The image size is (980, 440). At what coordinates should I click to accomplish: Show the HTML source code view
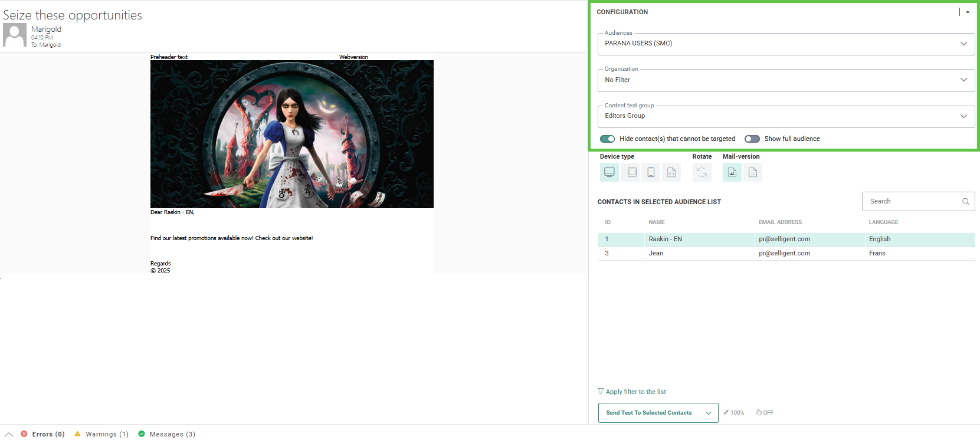[x=671, y=172]
